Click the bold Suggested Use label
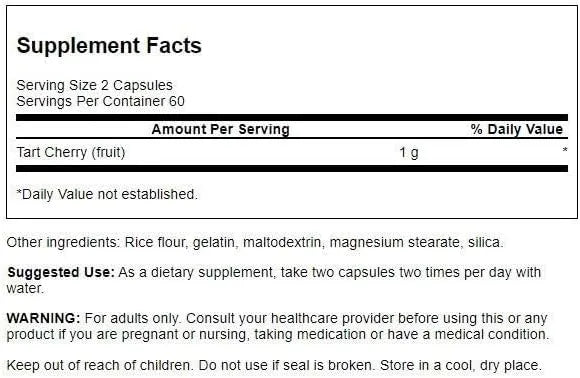Viewport: 580px width, 378px height. point(61,272)
